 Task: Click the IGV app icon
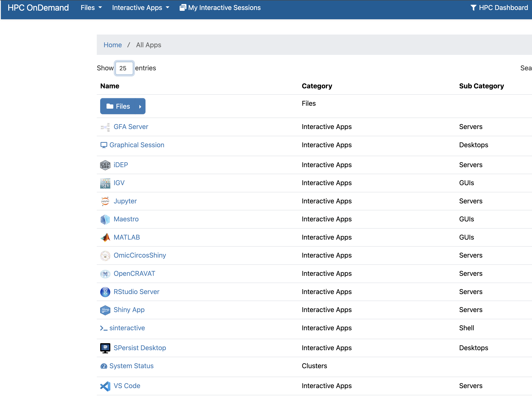(105, 183)
